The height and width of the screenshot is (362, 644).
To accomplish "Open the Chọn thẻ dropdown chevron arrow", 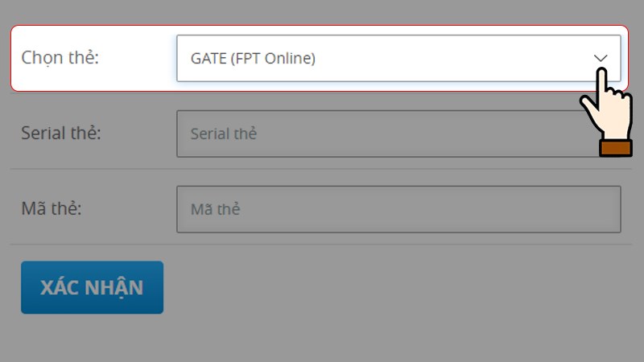I will [601, 58].
